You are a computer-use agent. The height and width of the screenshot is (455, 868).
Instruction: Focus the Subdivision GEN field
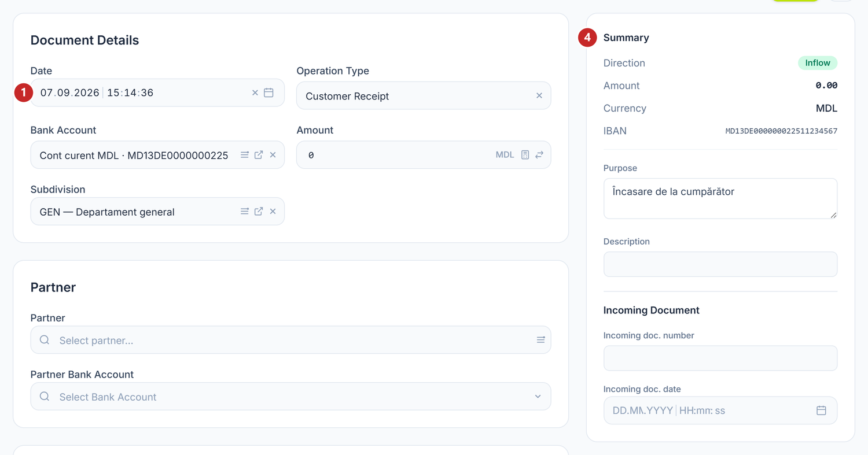click(x=157, y=212)
